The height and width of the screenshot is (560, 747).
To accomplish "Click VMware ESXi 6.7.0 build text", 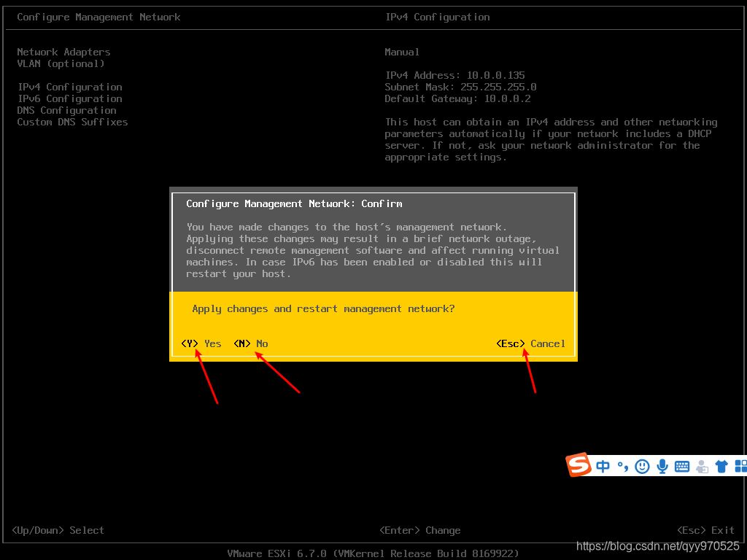I will [x=373, y=553].
